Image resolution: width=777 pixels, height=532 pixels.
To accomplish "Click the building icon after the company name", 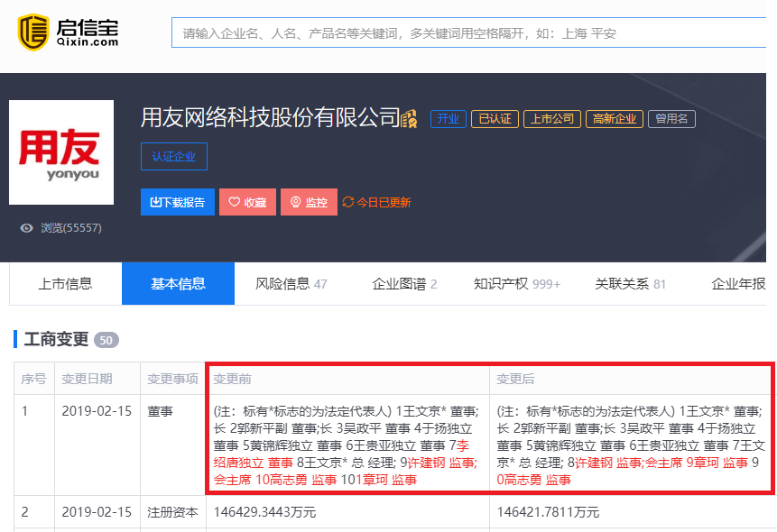I will pyautogui.click(x=411, y=118).
